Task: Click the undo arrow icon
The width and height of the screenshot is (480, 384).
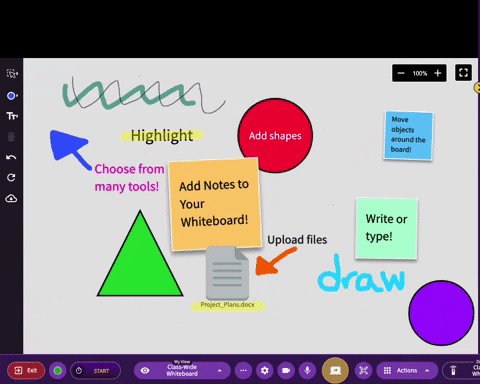Action: pos(11,157)
